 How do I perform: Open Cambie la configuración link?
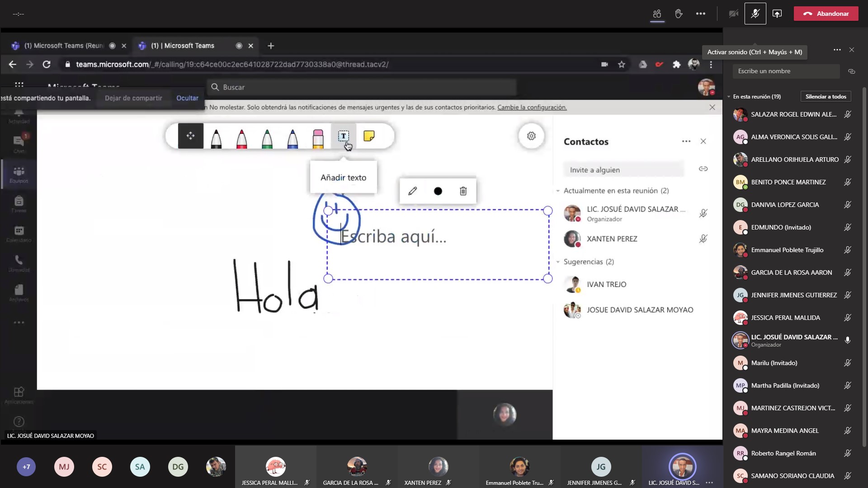532,108
